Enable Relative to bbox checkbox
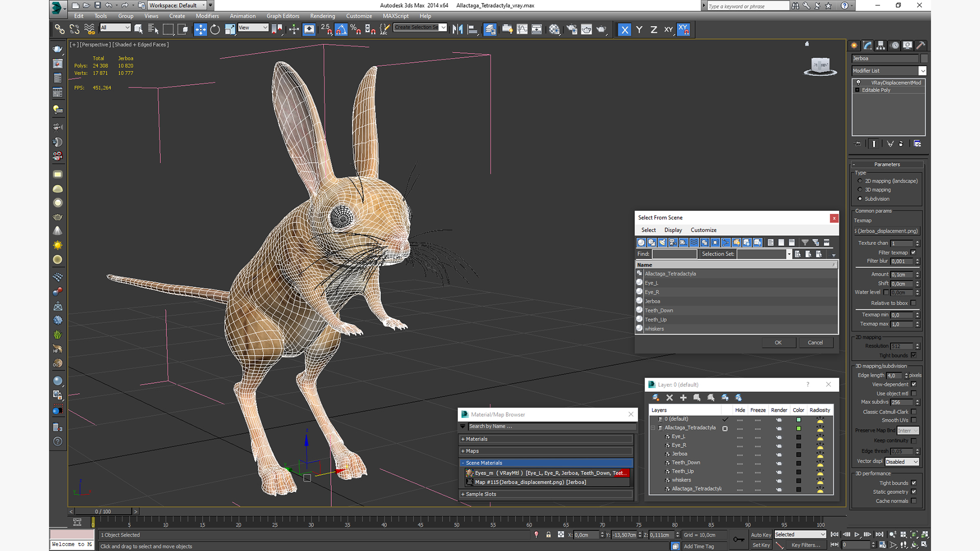980x551 pixels. (914, 303)
